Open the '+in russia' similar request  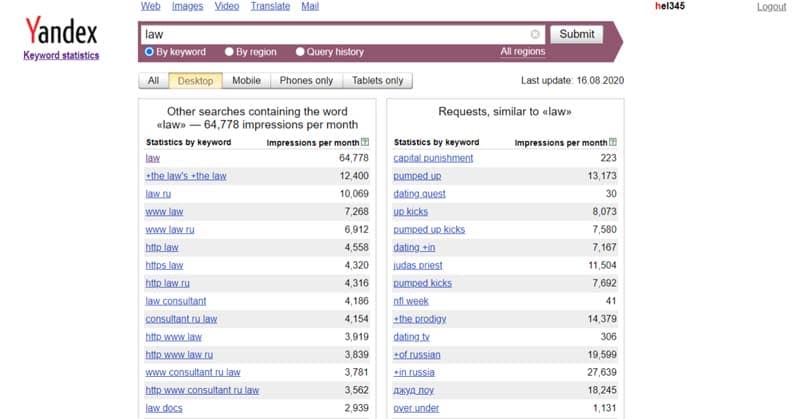point(414,373)
